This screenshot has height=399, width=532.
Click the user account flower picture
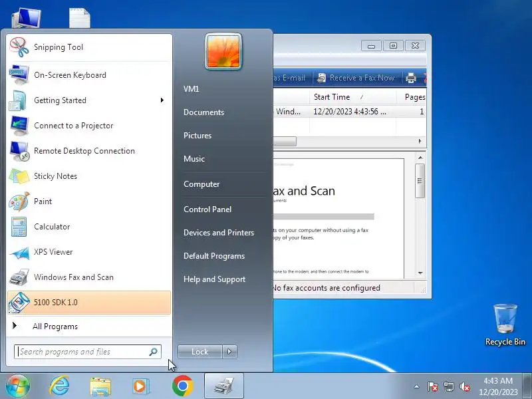point(223,52)
